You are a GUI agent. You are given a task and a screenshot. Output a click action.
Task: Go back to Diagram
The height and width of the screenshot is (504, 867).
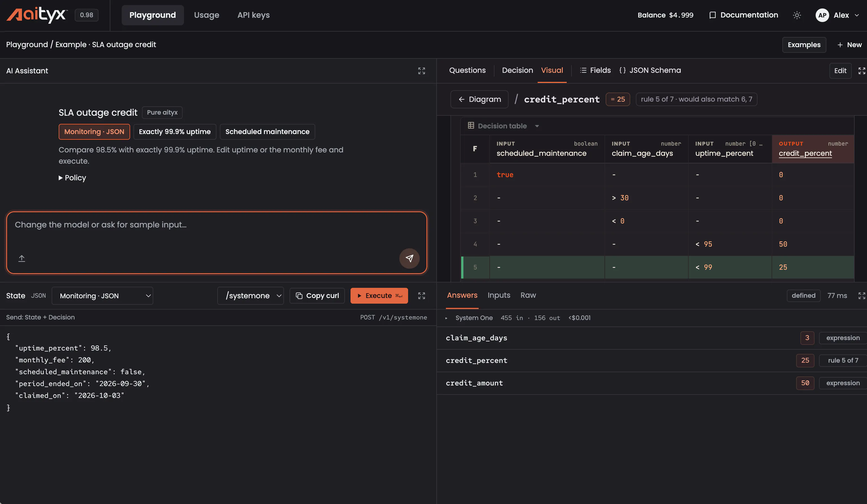(479, 99)
